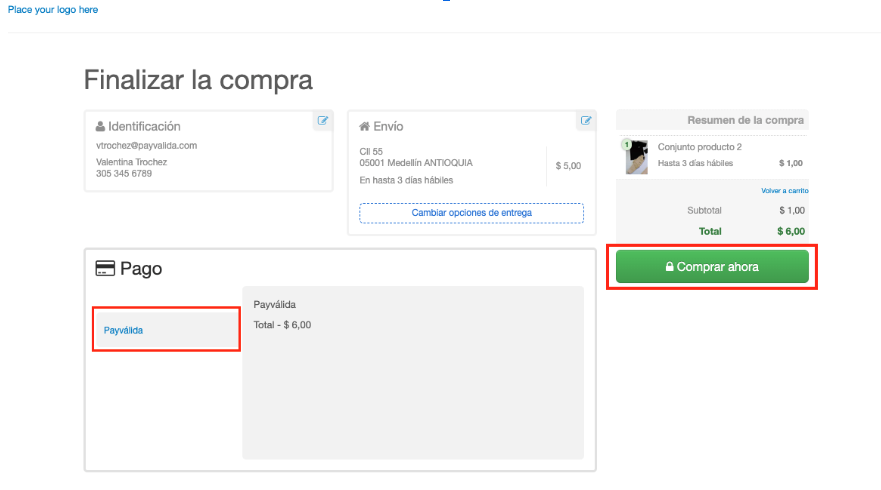Image resolution: width=881 pixels, height=490 pixels.
Task: Follow the Volver a carrito link
Action: pyautogui.click(x=782, y=190)
